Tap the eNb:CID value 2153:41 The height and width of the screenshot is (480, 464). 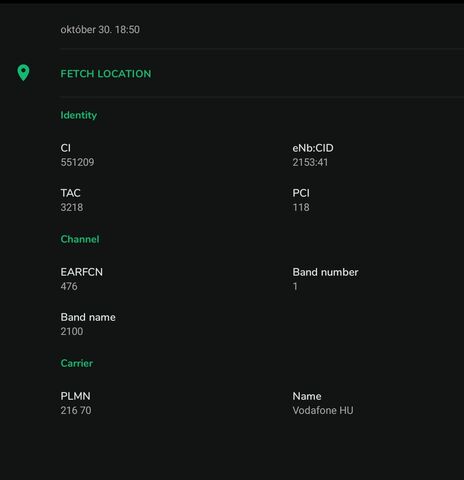pyautogui.click(x=310, y=162)
